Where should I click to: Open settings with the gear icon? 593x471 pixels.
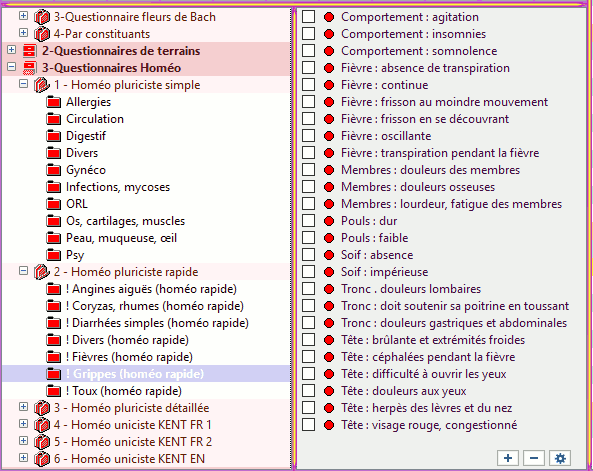[x=560, y=458]
